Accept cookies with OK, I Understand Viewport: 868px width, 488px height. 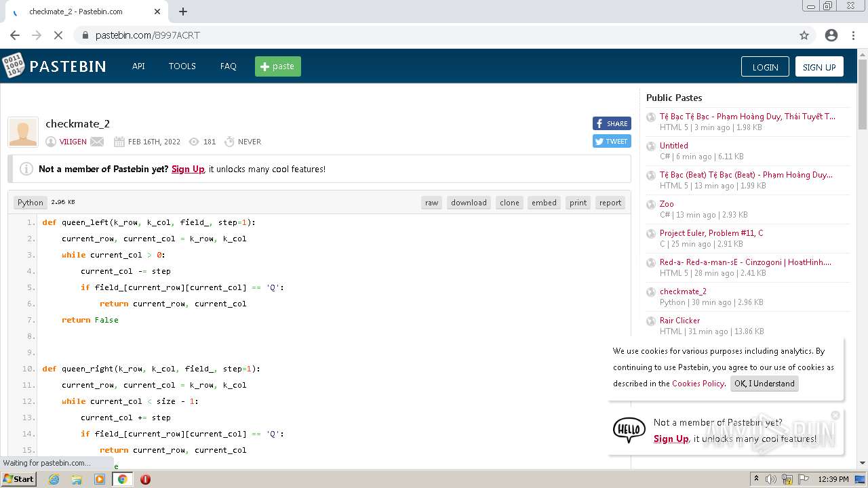tap(764, 384)
